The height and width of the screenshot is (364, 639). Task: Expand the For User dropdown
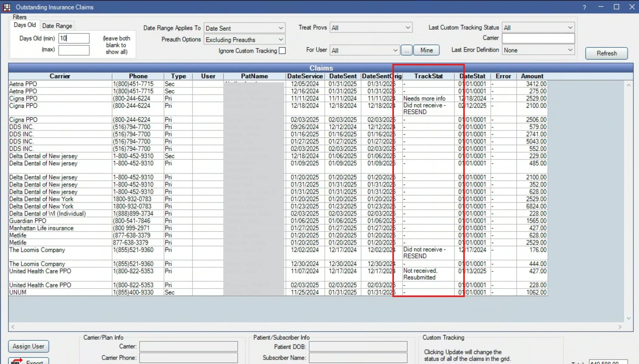click(364, 50)
